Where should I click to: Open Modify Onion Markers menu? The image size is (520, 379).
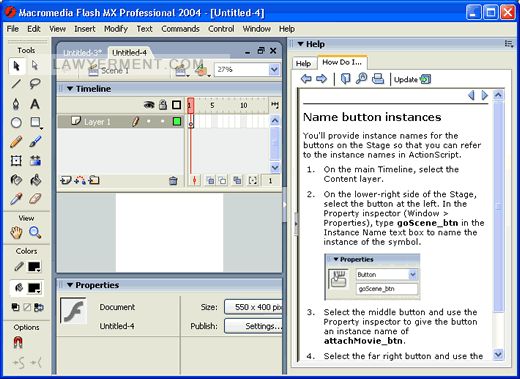(253, 181)
